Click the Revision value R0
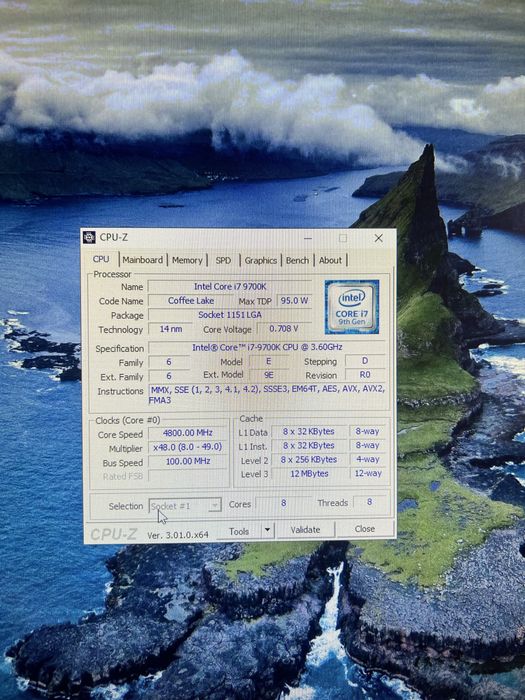 click(x=365, y=375)
